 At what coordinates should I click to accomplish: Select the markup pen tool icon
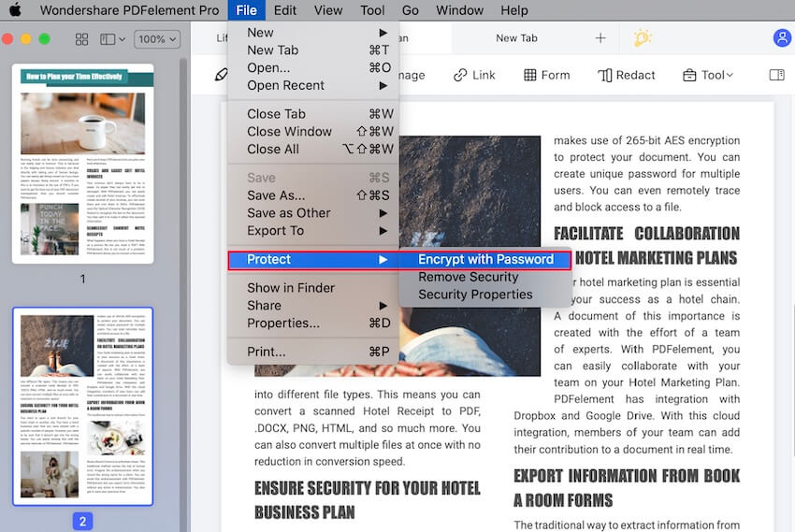221,75
